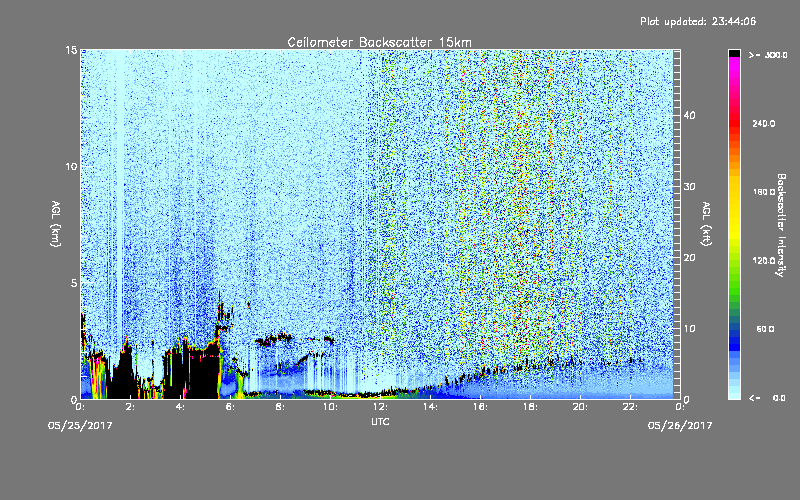This screenshot has width=800, height=500.
Task: Click the colorbar minimum label <= 0.0
Action: click(x=767, y=398)
